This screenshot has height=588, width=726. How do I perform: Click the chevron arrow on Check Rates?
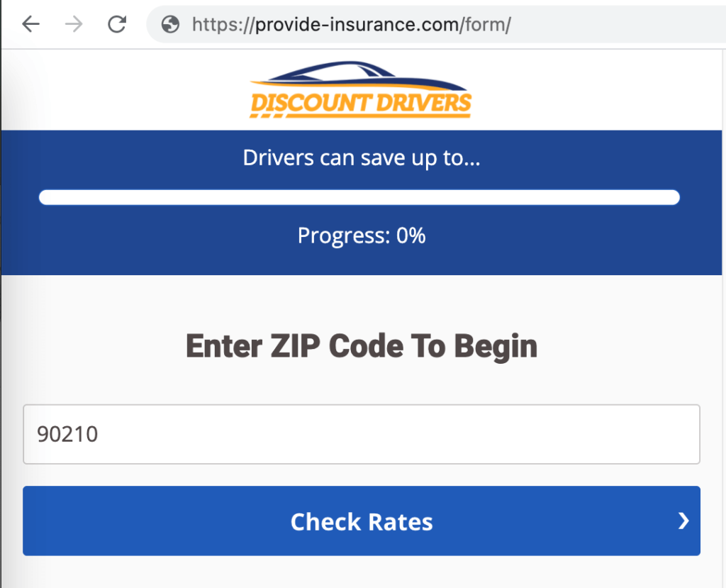coord(683,521)
